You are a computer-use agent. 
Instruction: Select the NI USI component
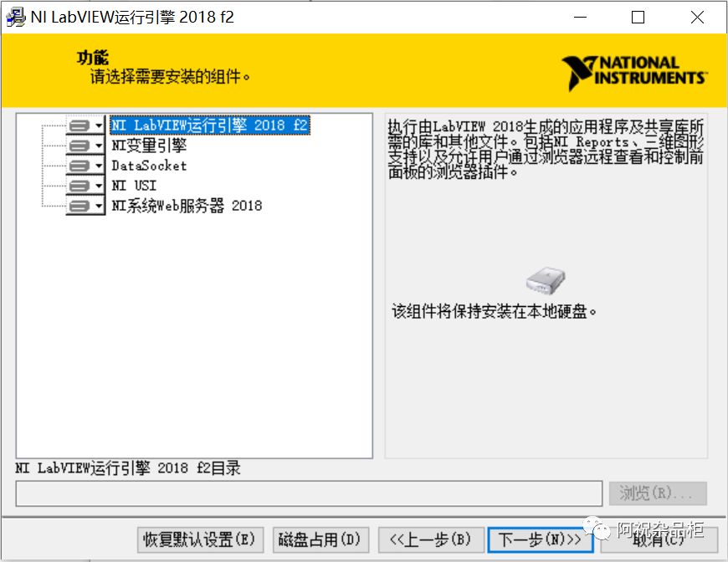click(134, 186)
